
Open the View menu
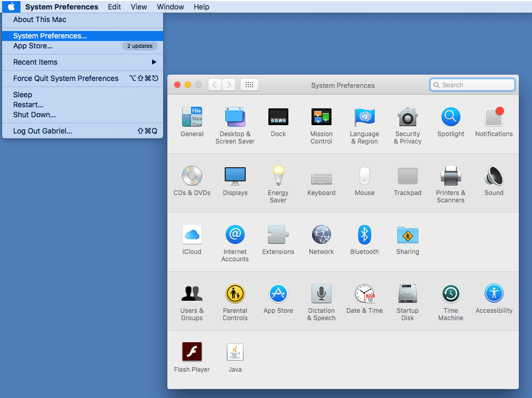click(139, 7)
